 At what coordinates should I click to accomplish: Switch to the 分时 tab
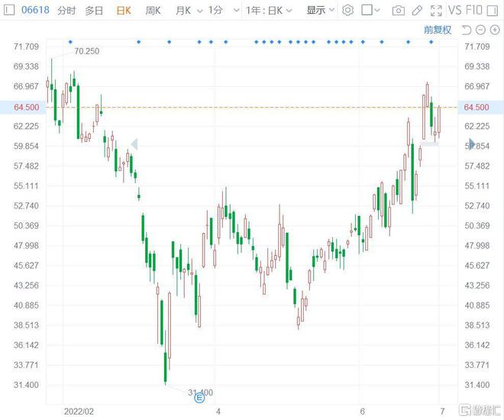[66, 11]
